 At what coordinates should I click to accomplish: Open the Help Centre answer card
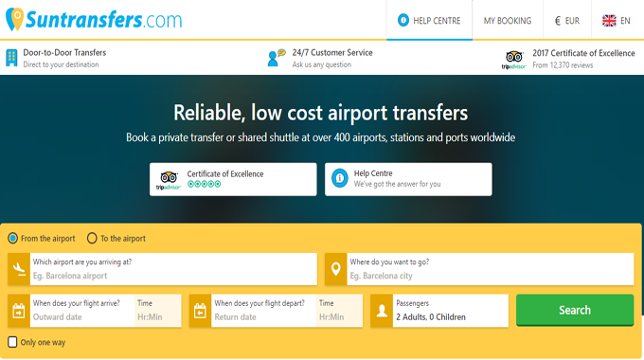pyautogui.click(x=408, y=179)
